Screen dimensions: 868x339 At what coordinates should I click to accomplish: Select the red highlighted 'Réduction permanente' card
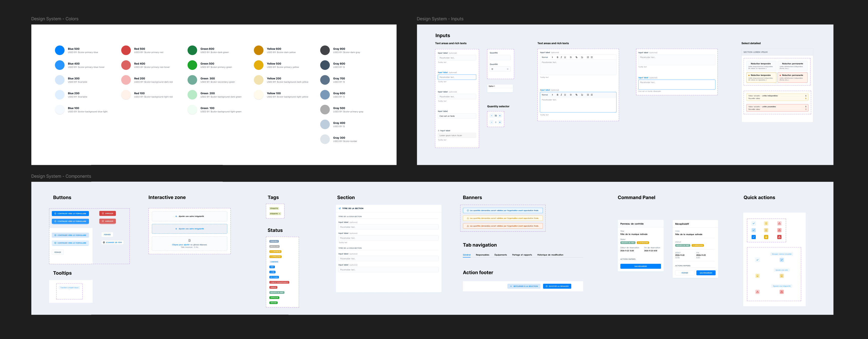coord(792,78)
